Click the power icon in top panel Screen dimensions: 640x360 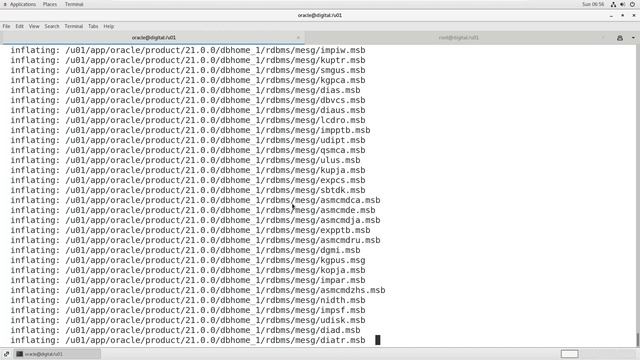point(632,4)
